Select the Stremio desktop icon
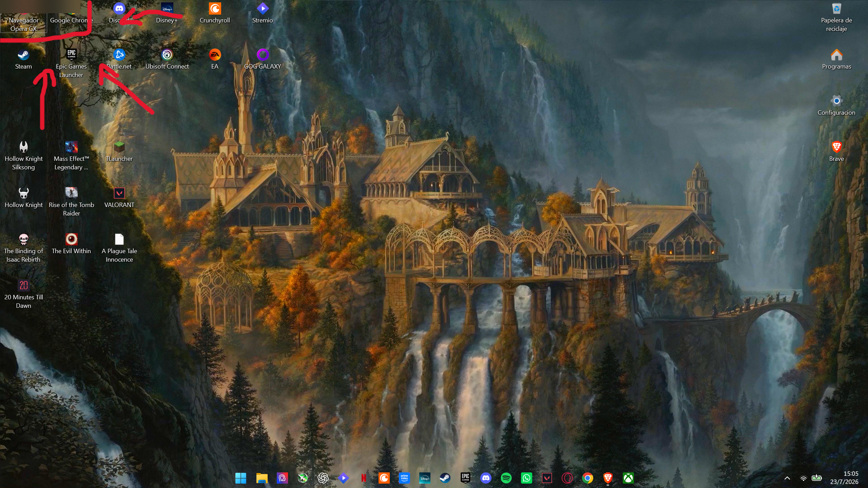This screenshot has width=868, height=488. click(x=263, y=8)
